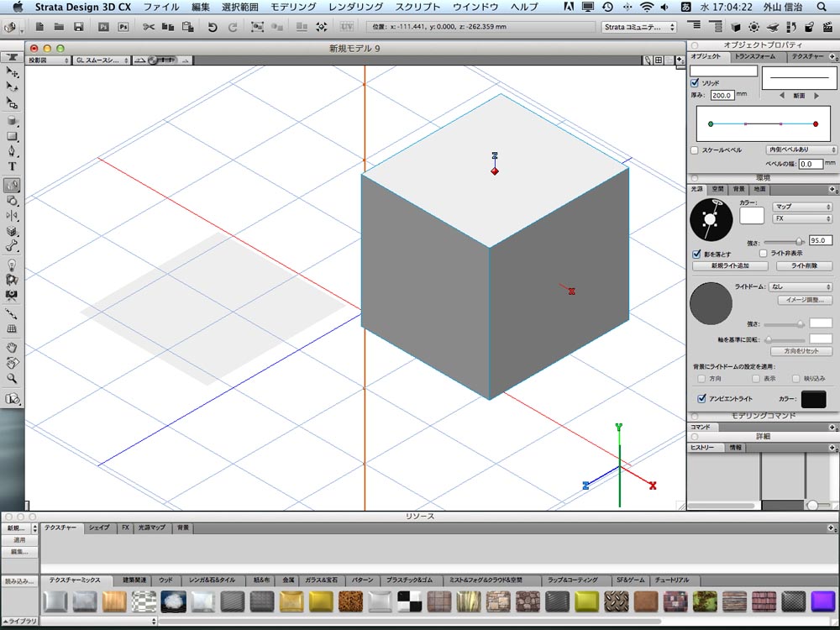Enable the ライト非表示 checkbox

pyautogui.click(x=764, y=253)
